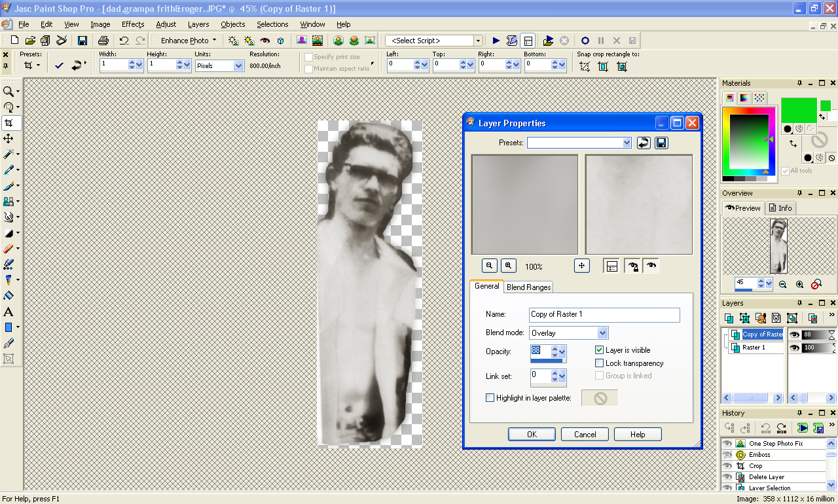Click the layer Name input field
838x504 pixels.
pos(604,314)
